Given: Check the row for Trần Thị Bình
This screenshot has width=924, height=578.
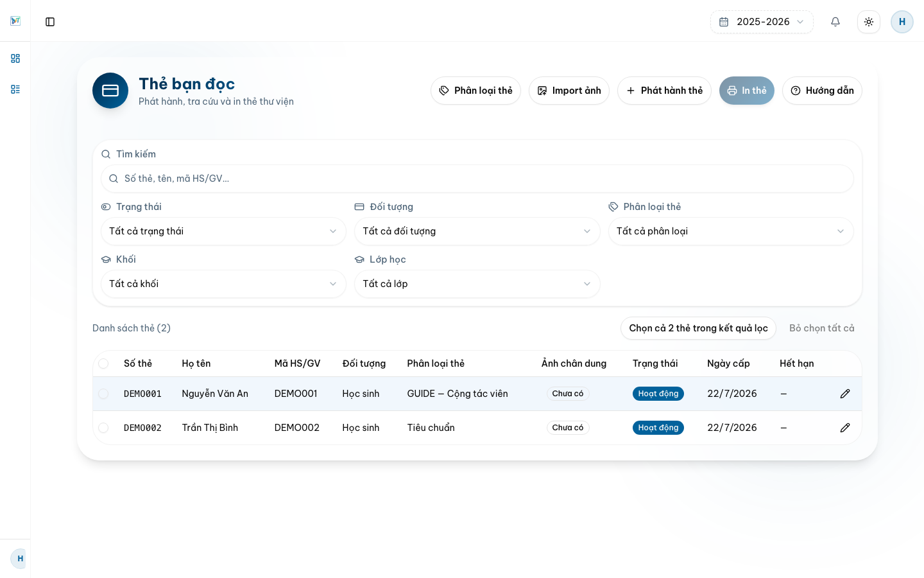Looking at the screenshot, I should pos(103,428).
